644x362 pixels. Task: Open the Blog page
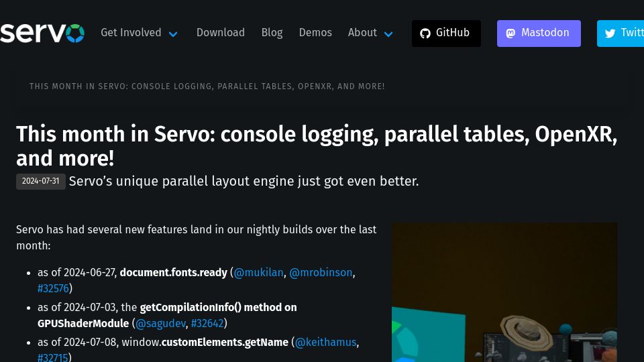[272, 32]
